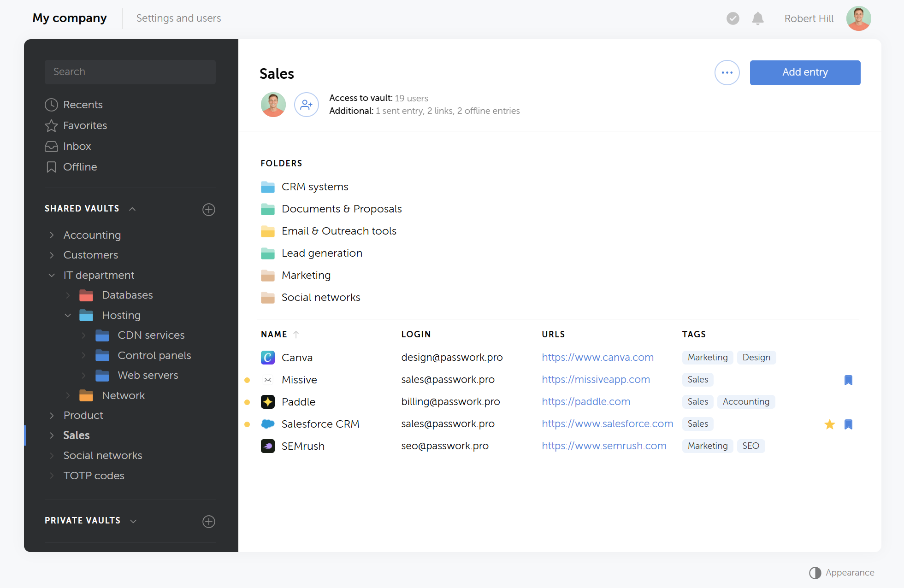904x588 pixels.
Task: Click the notifications bell icon
Action: [758, 18]
